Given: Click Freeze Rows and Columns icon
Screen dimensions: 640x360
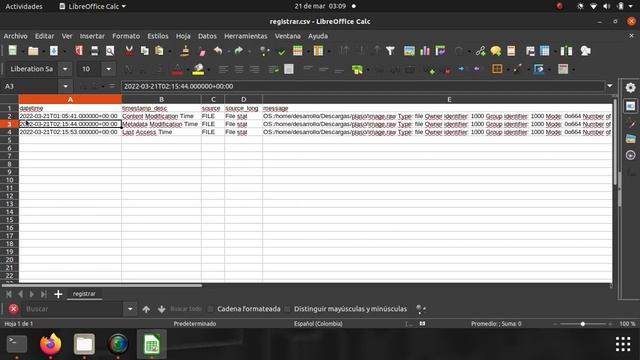Looking at the screenshot, I should (544, 51).
